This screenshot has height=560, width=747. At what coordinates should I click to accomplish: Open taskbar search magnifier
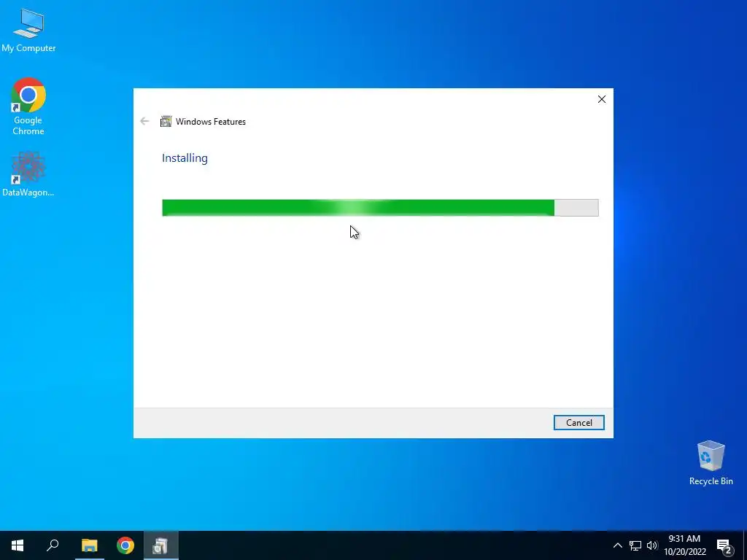click(53, 545)
